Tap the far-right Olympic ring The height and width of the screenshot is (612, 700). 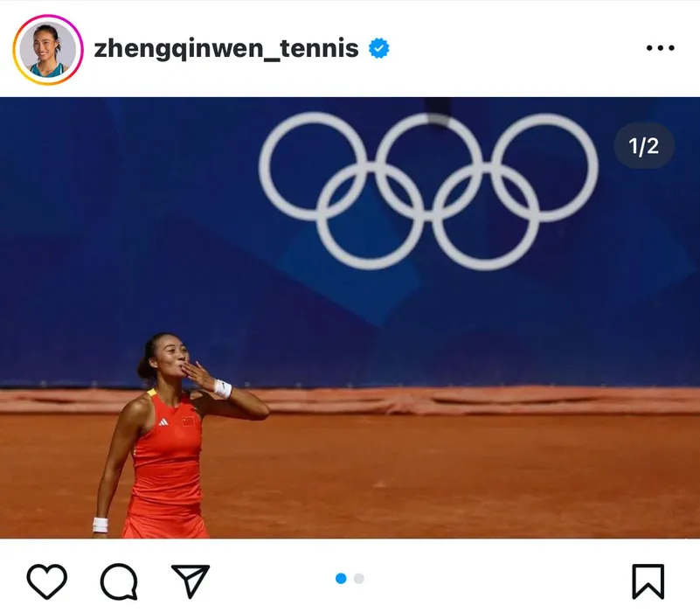(x=544, y=167)
